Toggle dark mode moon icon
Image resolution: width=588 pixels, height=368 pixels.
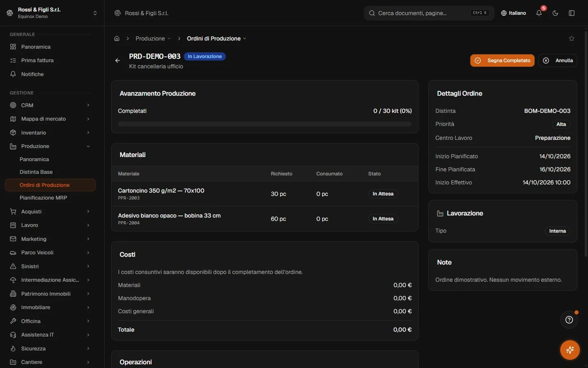(x=555, y=13)
